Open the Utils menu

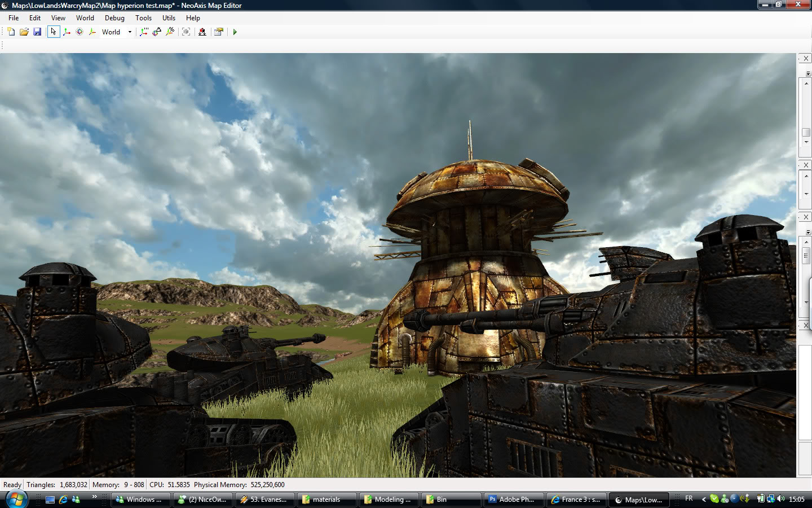click(x=169, y=18)
